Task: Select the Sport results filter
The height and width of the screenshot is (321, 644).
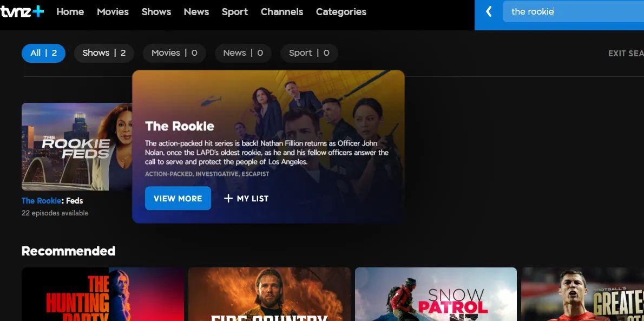Action: [309, 53]
